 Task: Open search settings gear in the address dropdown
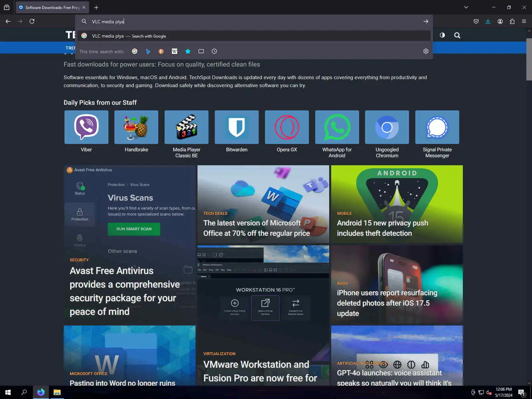click(426, 51)
